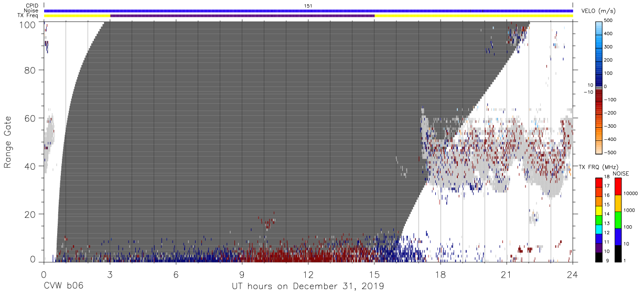Click x-axis tick label 21
Image resolution: width=644 pixels, height=297 pixels.
tap(507, 274)
